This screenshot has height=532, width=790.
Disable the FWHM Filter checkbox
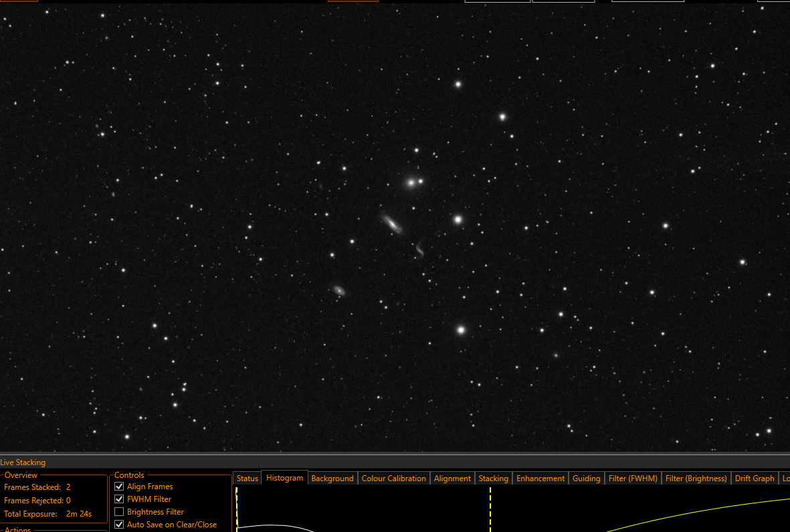pyautogui.click(x=120, y=499)
